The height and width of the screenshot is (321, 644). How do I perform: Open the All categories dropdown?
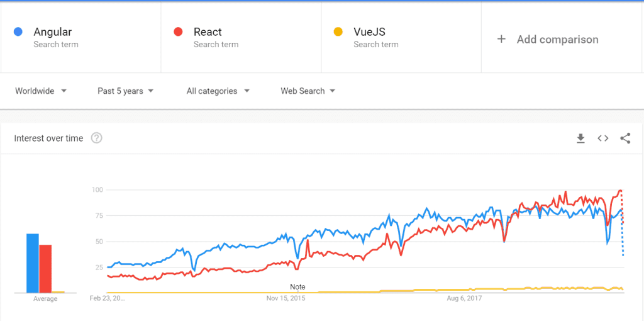(218, 91)
